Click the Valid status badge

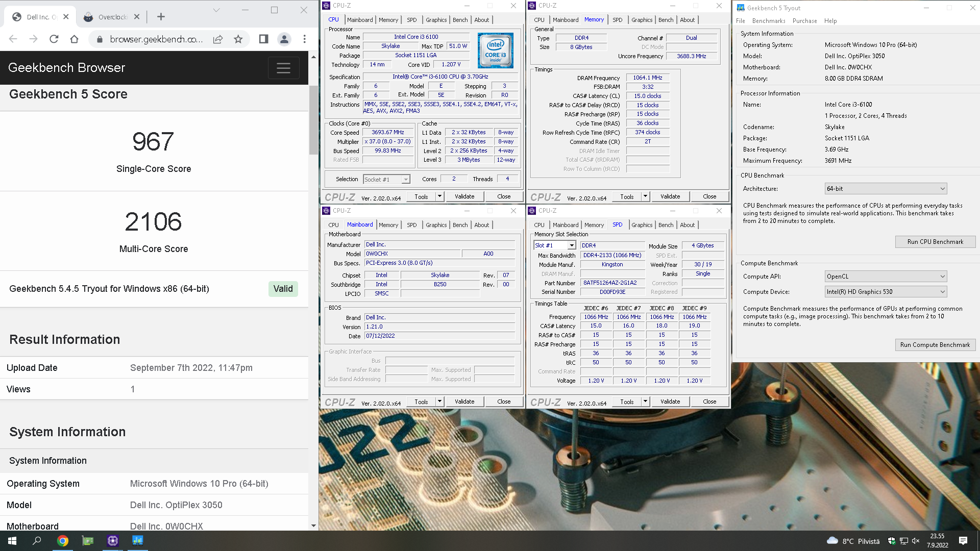tap(283, 289)
